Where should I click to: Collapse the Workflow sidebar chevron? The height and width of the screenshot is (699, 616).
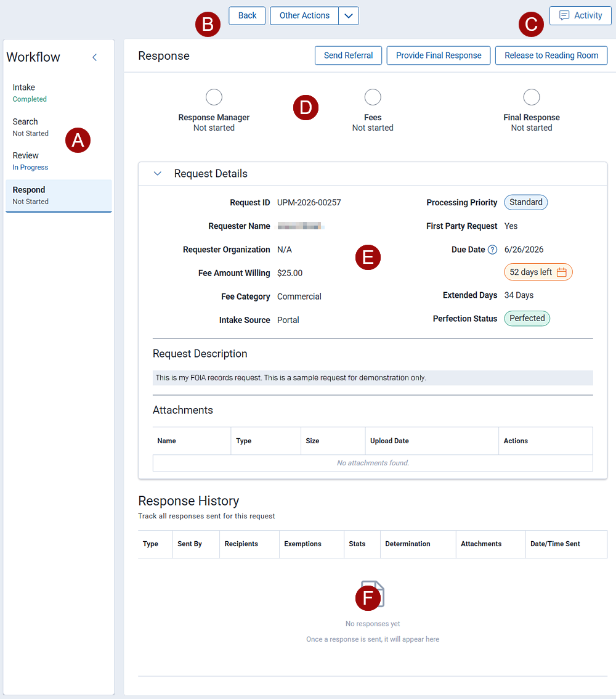click(94, 57)
